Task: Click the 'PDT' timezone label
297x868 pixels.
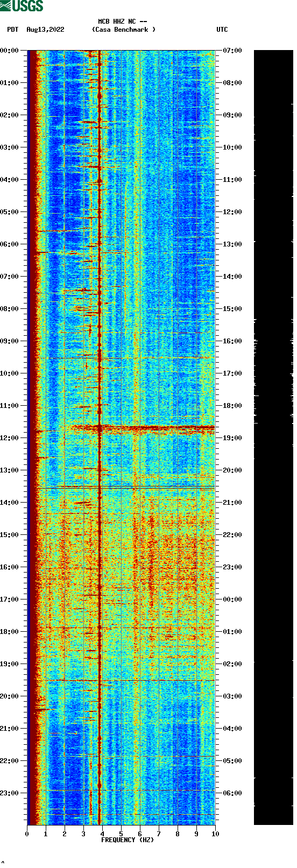Action: (x=13, y=30)
